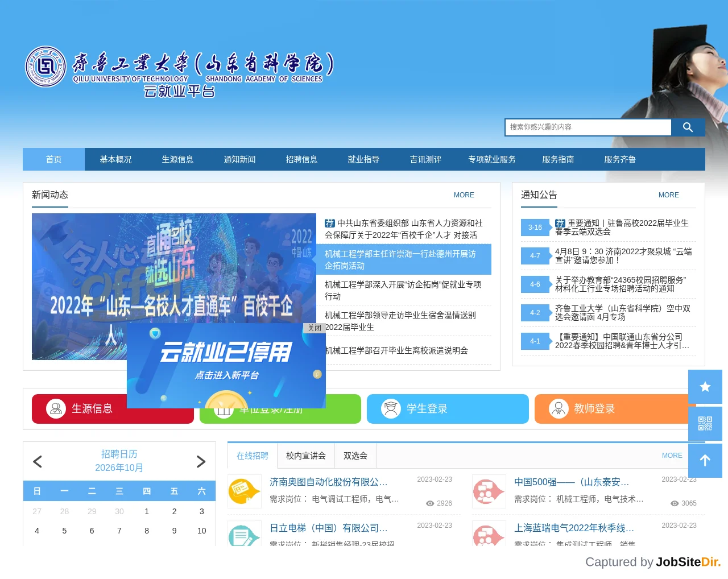Open news 机械工程学部召开毕业生离校派遣说明会
This screenshot has width=728, height=579.
click(396, 351)
